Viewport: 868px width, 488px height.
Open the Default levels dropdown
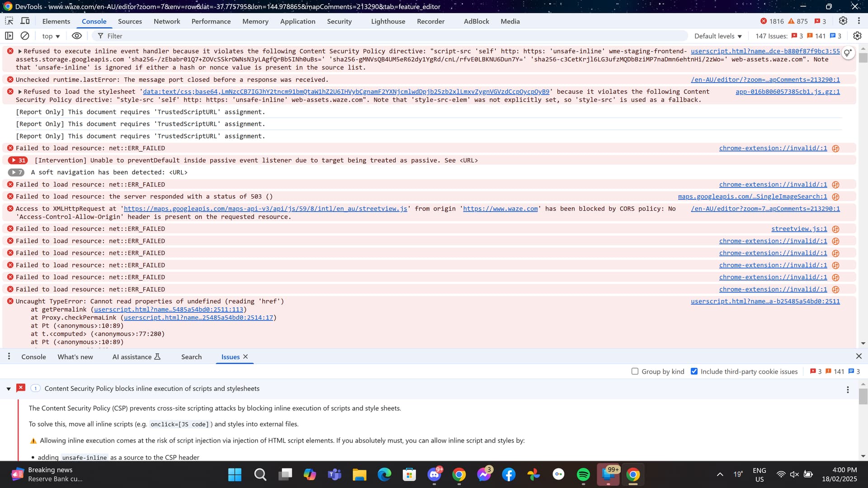coord(718,36)
